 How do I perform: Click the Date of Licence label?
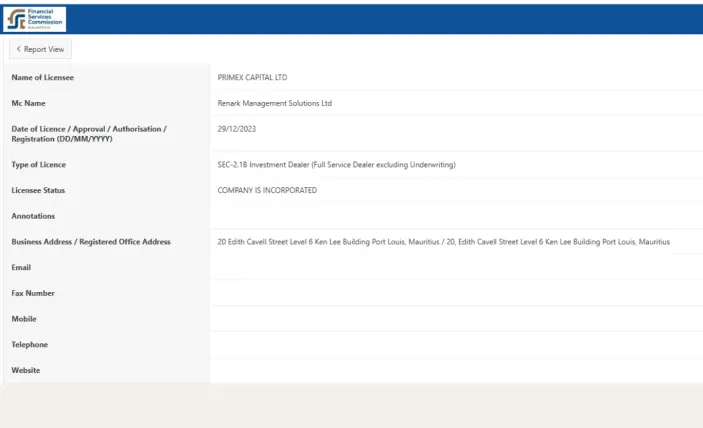click(89, 134)
